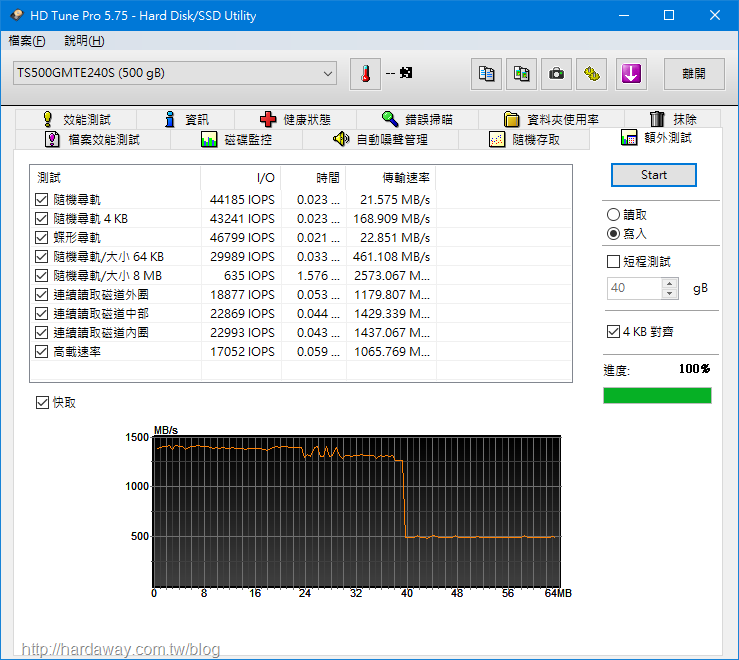Click the 40 gB size input field
The image size is (739, 660).
(634, 288)
